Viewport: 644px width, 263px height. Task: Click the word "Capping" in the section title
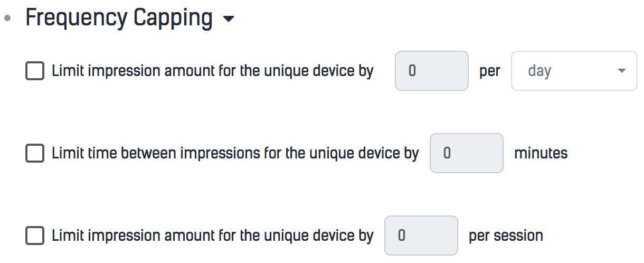coord(173,18)
